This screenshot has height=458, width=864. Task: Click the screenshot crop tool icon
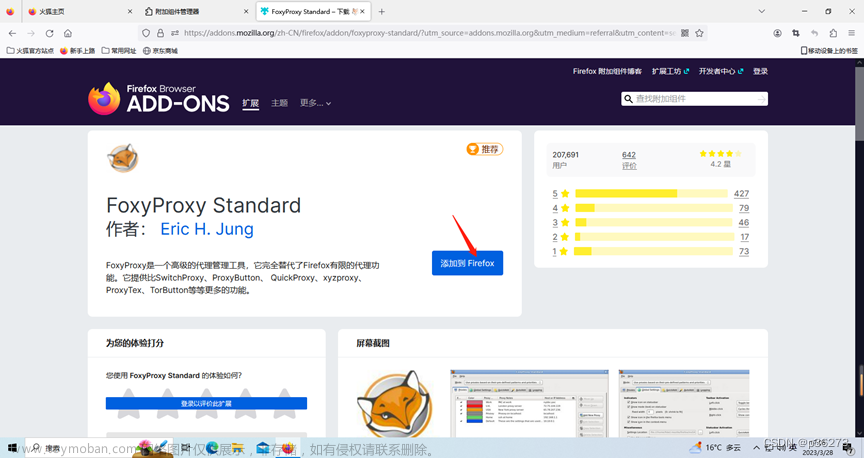click(x=796, y=33)
